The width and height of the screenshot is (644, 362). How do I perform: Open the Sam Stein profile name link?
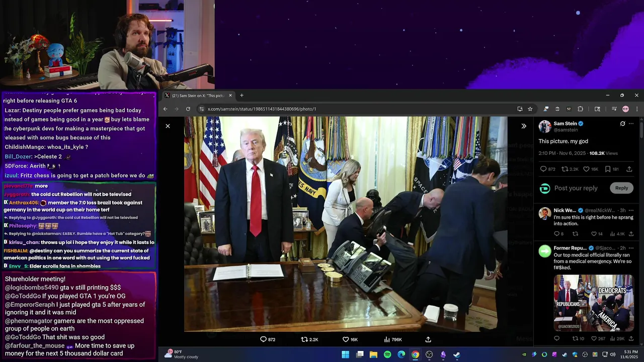click(565, 123)
